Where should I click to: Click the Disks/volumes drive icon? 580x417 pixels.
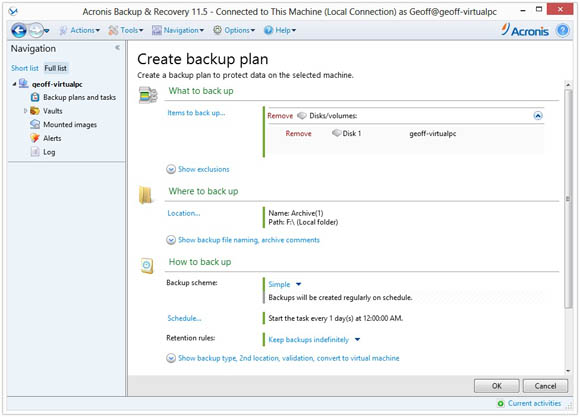(x=302, y=115)
